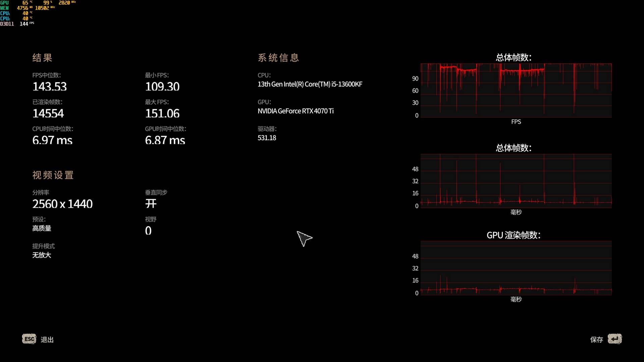Click the ESC key icon
Screen dimensions: 644x362
click(29, 339)
